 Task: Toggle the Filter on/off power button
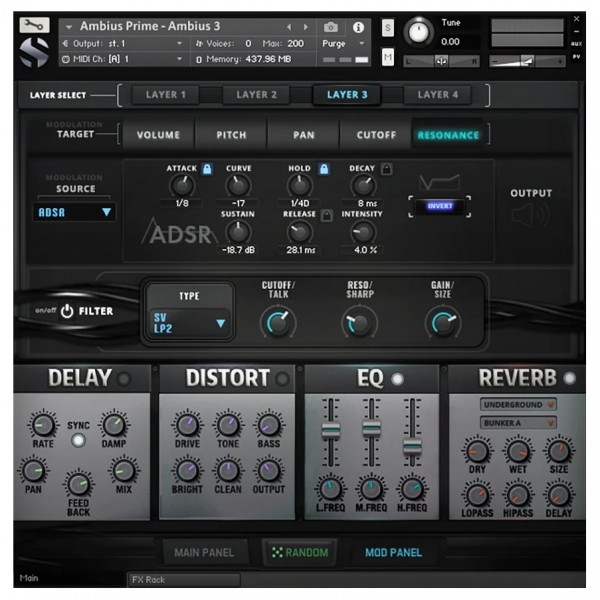[x=67, y=311]
